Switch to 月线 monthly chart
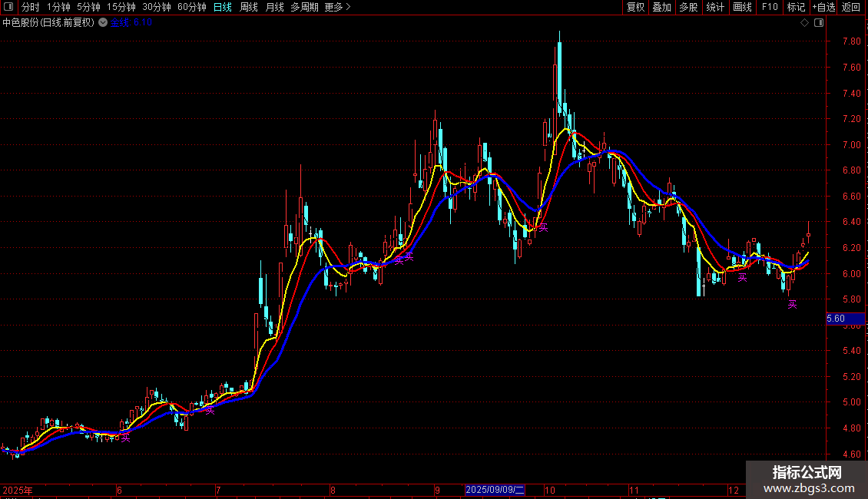The width and height of the screenshot is (868, 499). (274, 7)
